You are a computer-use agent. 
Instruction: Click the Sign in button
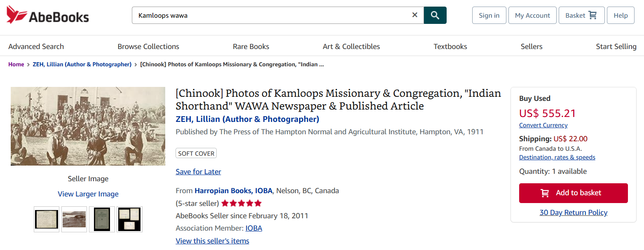coord(489,15)
